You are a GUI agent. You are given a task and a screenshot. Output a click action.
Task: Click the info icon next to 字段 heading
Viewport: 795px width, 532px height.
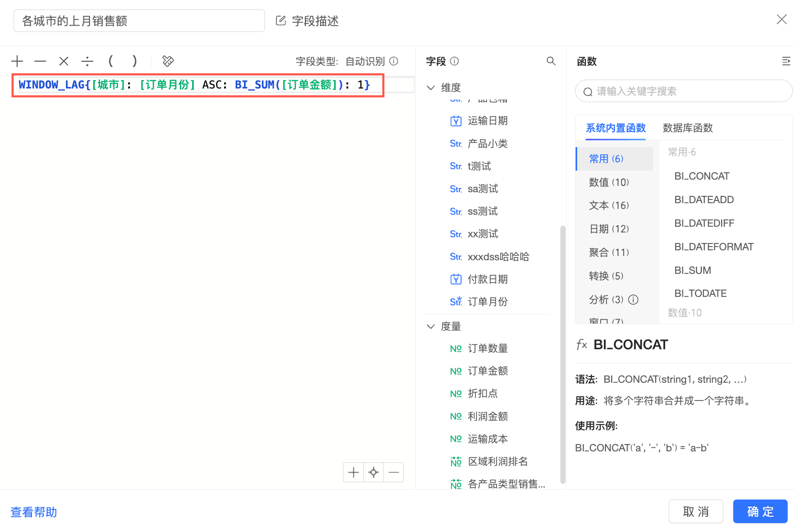455,61
